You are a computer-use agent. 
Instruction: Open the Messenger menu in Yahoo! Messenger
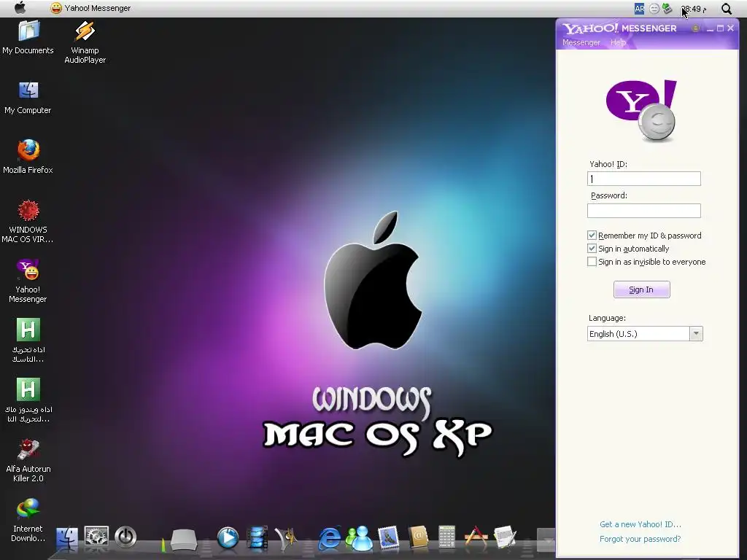[x=581, y=42]
